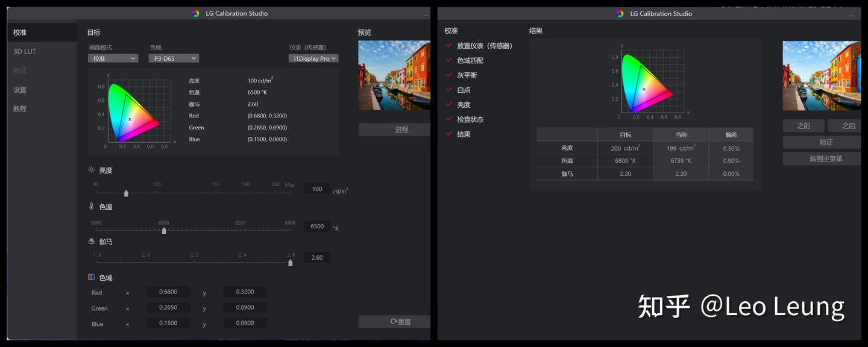
Task: Toggle the checkmark beside 灰平衡
Action: pyautogui.click(x=449, y=75)
